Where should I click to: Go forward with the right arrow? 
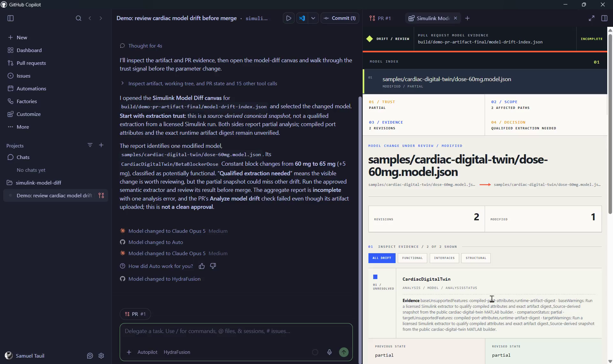pyautogui.click(x=101, y=18)
